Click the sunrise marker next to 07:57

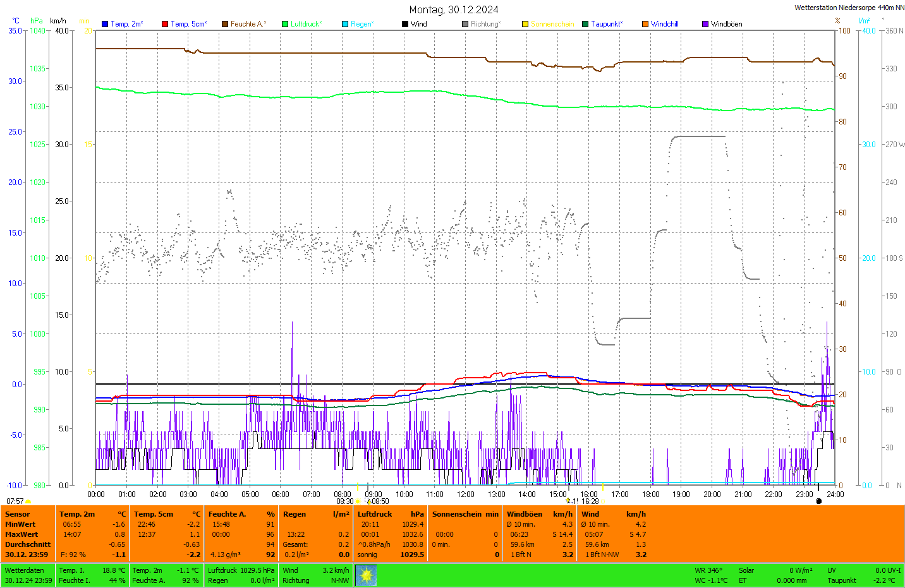28,501
